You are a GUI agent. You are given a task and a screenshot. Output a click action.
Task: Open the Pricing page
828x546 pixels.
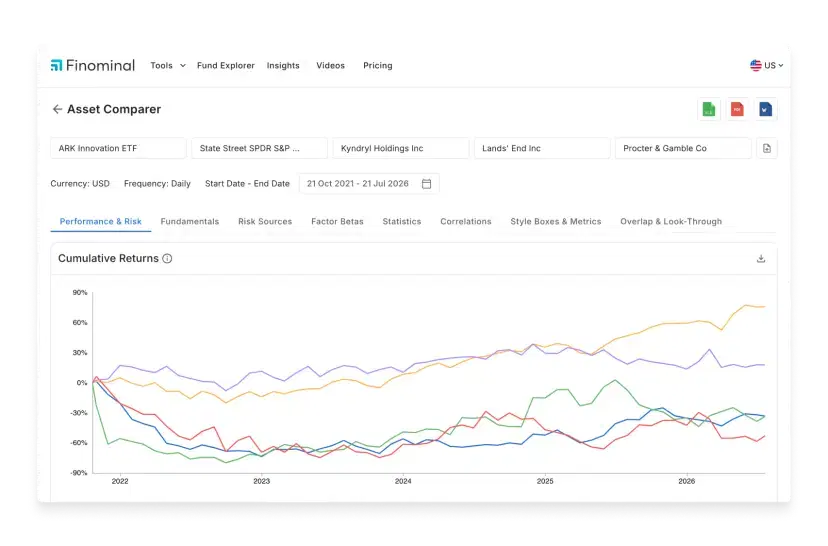(x=378, y=65)
